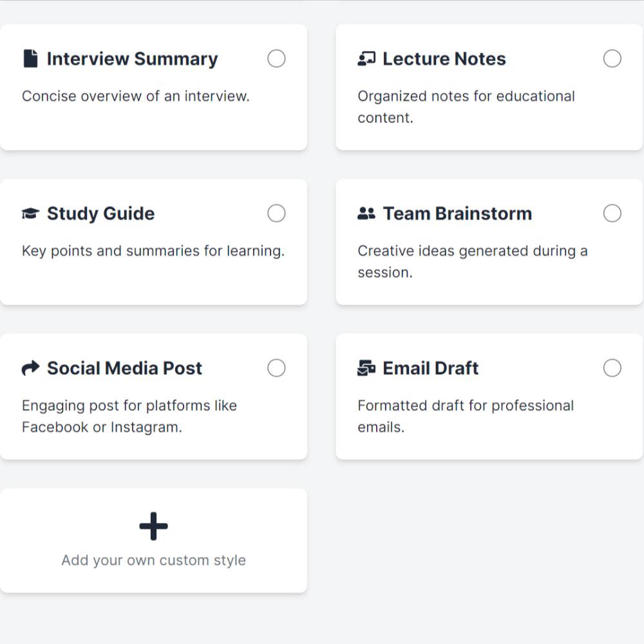This screenshot has height=644, width=644.
Task: Click the Study Guide graduation cap icon
Action: tap(30, 213)
